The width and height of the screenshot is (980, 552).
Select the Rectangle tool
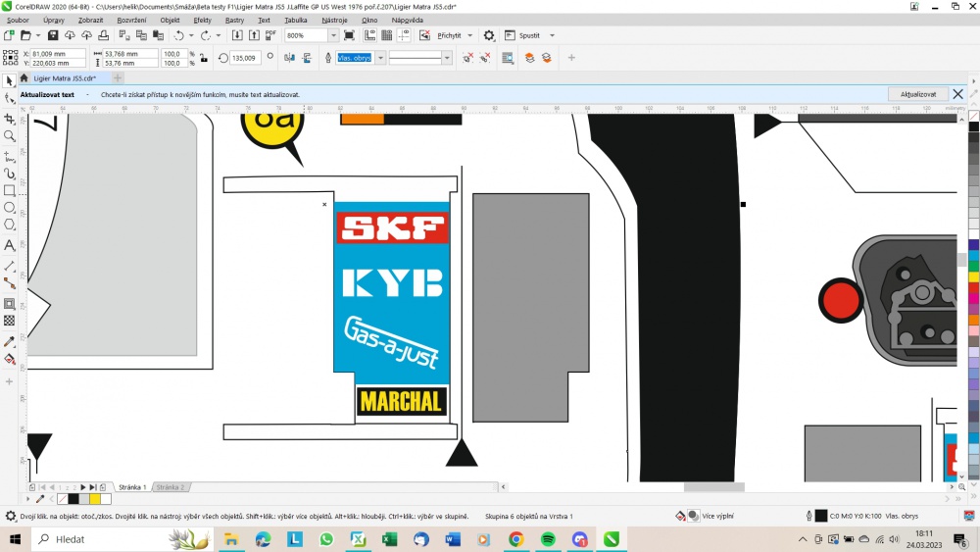pyautogui.click(x=10, y=190)
